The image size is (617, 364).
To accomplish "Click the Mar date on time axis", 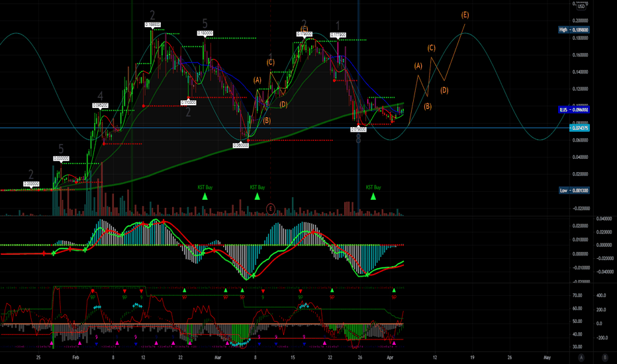I will [x=218, y=357].
